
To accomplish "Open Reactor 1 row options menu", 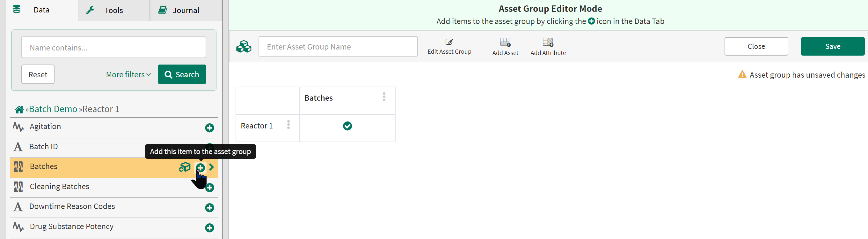I will 288,125.
